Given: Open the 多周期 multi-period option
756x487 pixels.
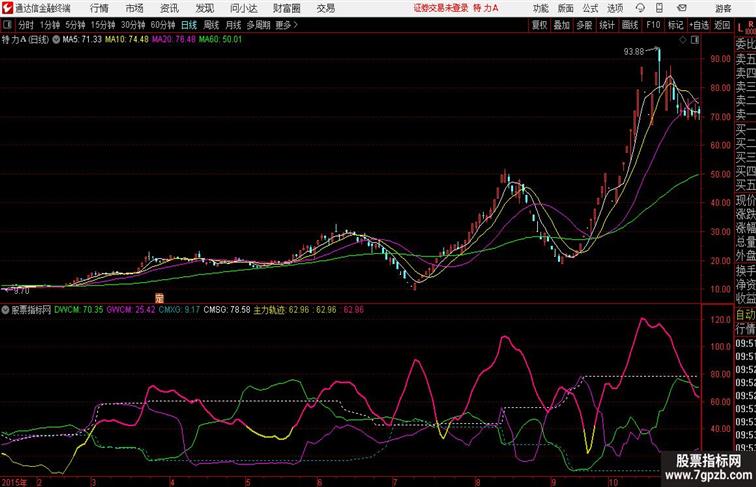Looking at the screenshot, I should [259, 24].
